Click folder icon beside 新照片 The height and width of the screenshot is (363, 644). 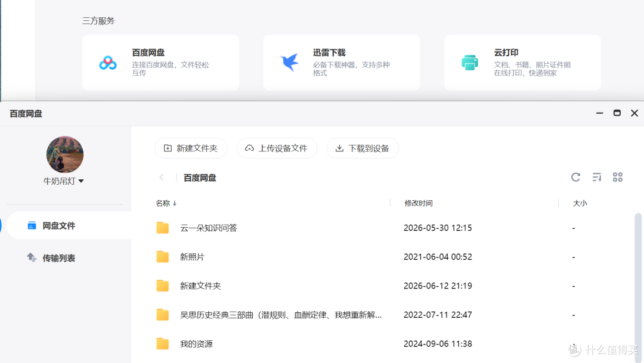(163, 257)
